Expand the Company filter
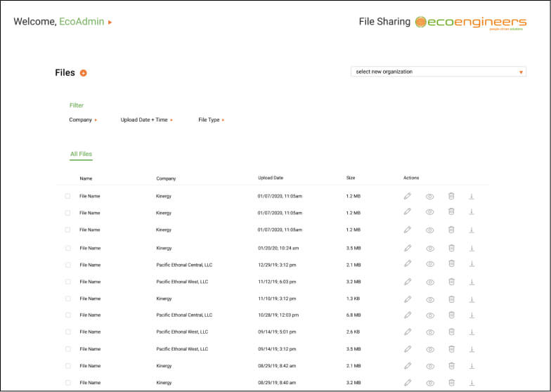 pos(83,119)
